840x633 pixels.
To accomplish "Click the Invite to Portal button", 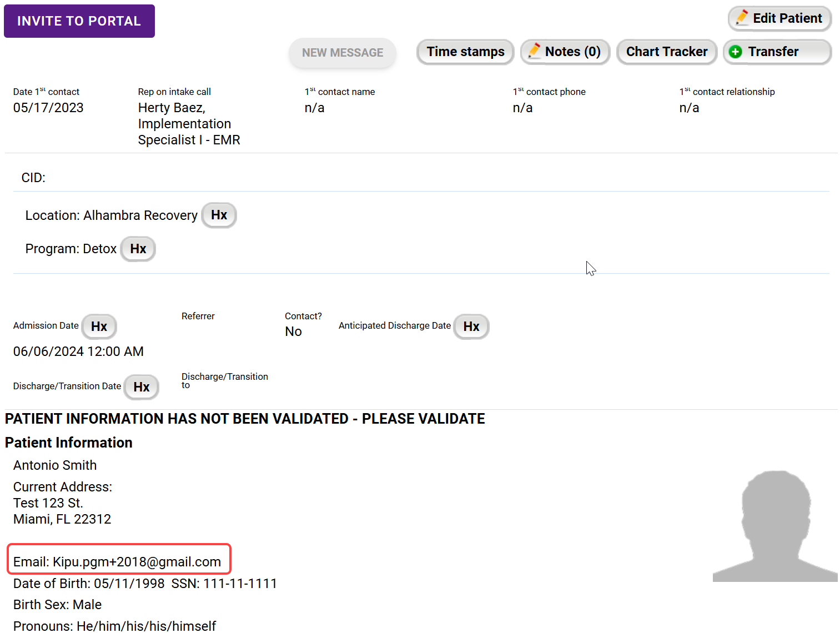I will pos(79,21).
